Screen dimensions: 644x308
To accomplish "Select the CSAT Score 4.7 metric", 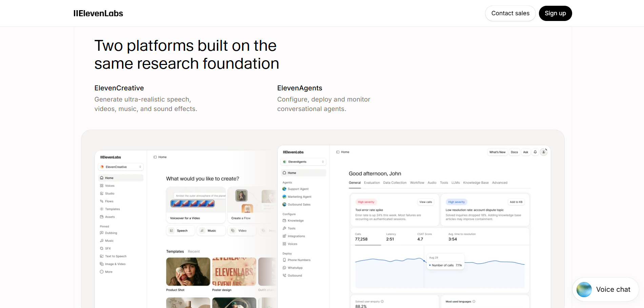I will [425, 237].
